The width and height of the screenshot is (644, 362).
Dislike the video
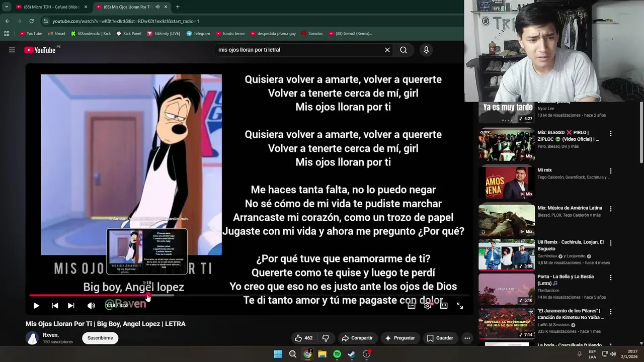(x=326, y=338)
